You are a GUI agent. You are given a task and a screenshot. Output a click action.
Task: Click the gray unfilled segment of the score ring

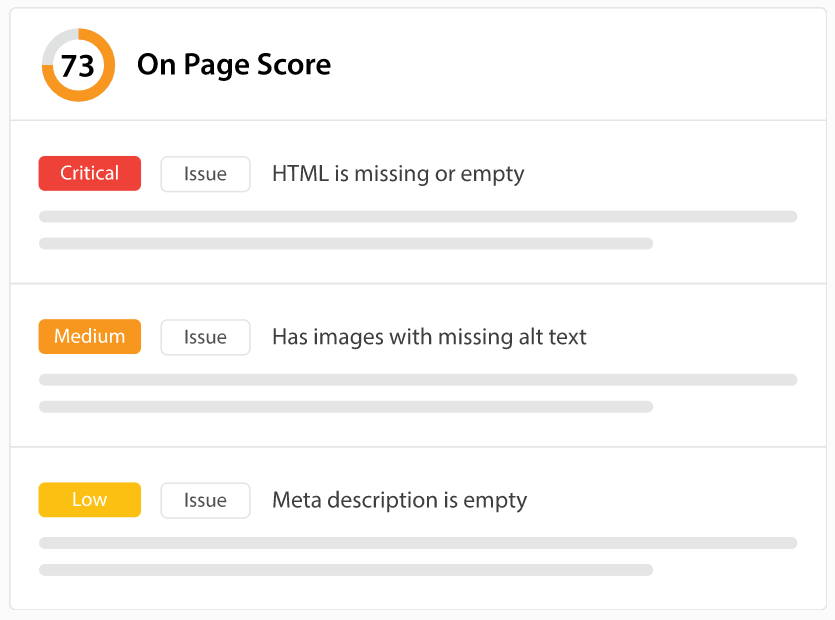pos(57,42)
